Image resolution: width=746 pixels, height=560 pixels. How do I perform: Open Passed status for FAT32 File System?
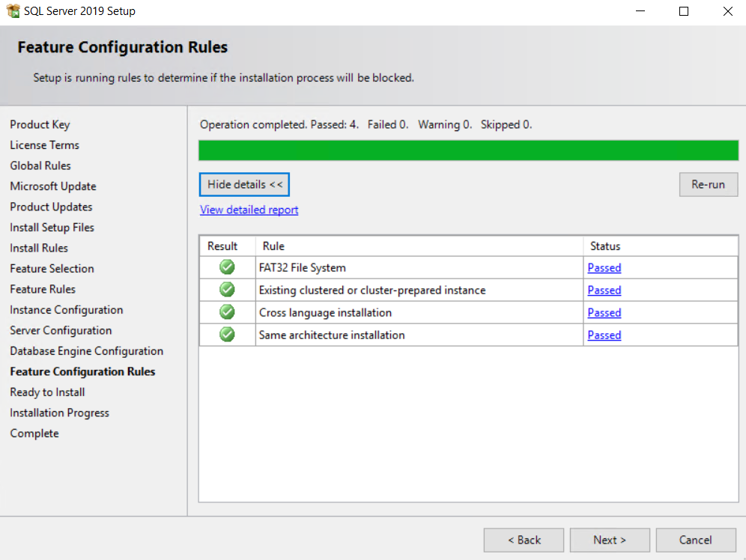click(x=604, y=267)
